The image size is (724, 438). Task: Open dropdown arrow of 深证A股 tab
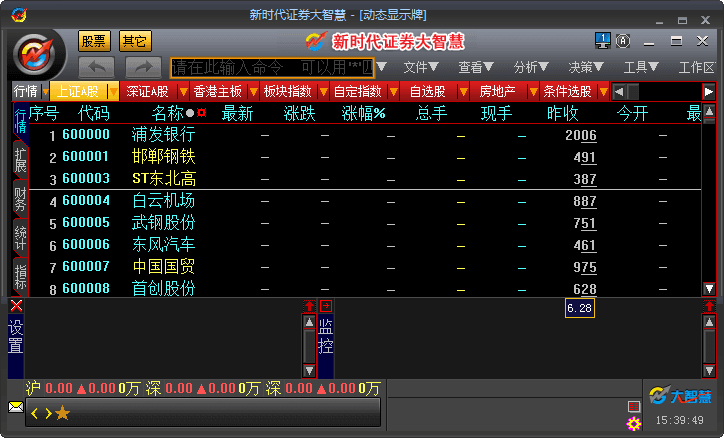184,92
